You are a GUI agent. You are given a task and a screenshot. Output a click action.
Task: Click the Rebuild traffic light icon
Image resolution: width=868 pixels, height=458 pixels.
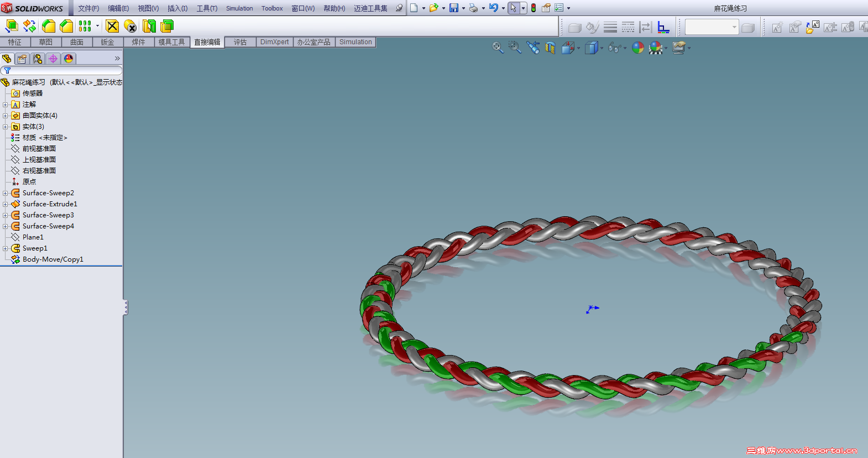(534, 8)
